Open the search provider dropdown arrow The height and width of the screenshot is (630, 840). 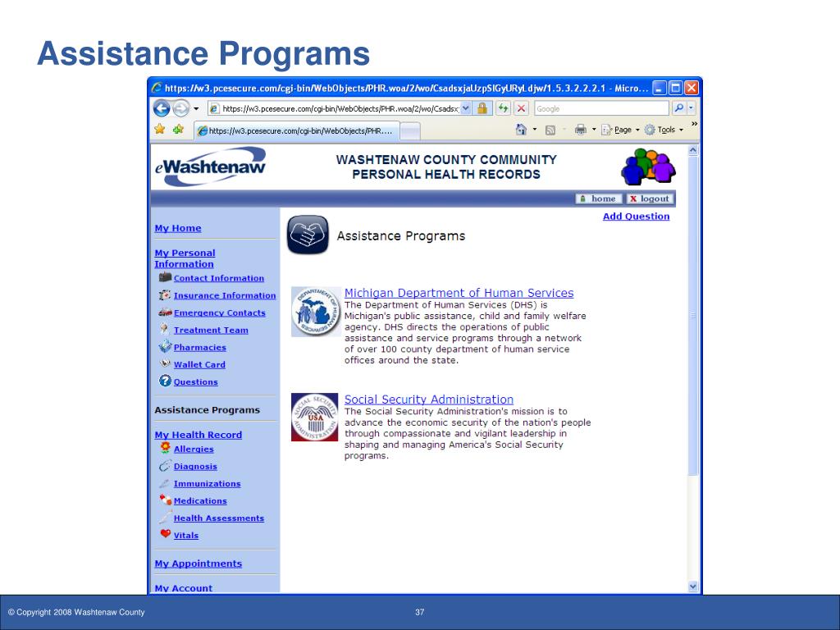pos(691,108)
